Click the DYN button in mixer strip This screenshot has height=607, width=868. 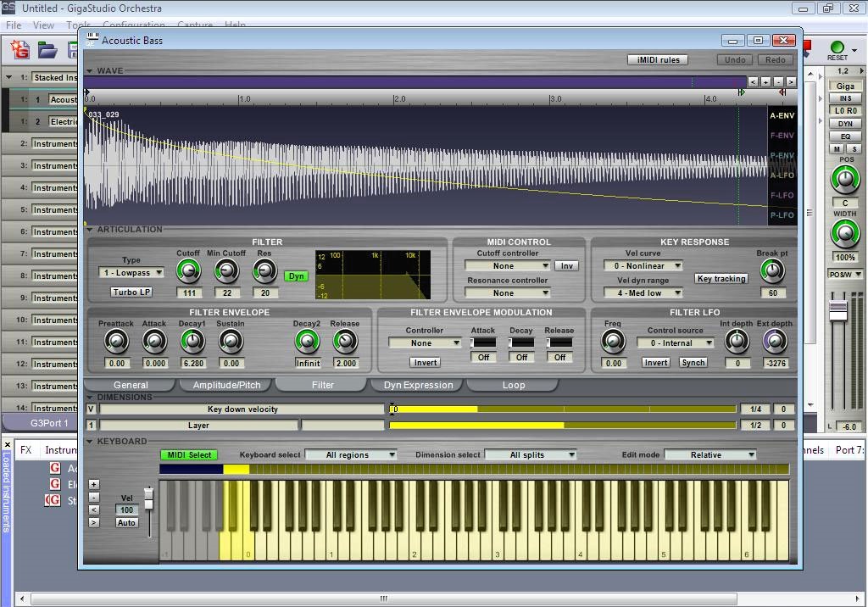click(x=845, y=124)
